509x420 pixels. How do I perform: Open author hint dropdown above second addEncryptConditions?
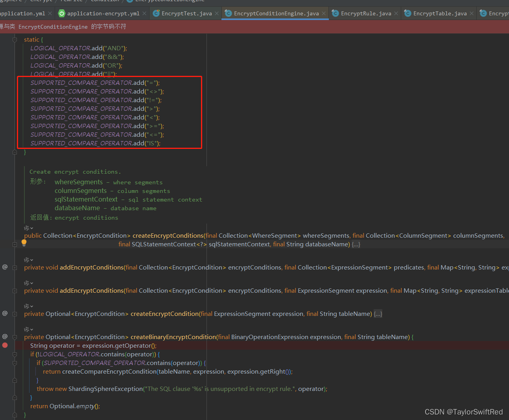[x=28, y=283]
